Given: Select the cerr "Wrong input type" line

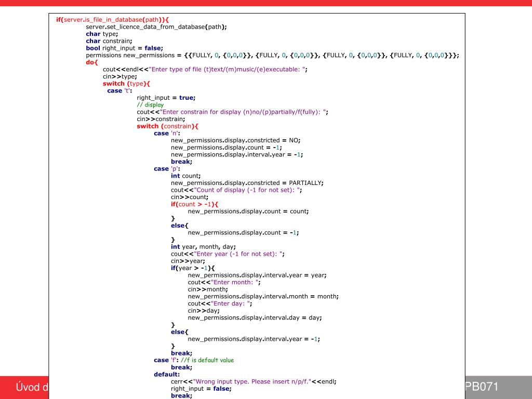Looking at the screenshot, I should [x=254, y=382].
